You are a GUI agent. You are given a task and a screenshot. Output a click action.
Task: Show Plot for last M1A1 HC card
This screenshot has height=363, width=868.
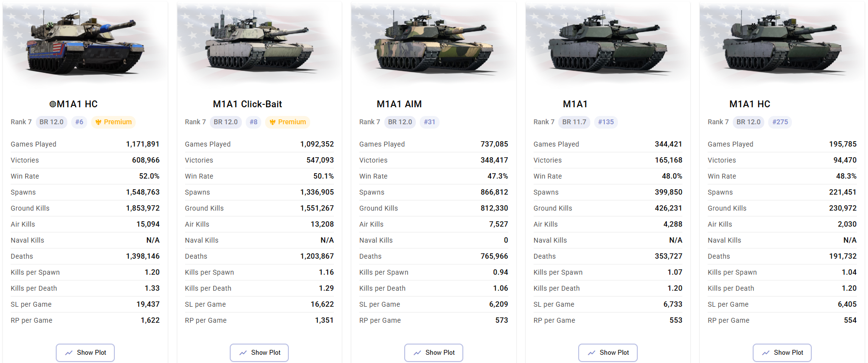[782, 353]
